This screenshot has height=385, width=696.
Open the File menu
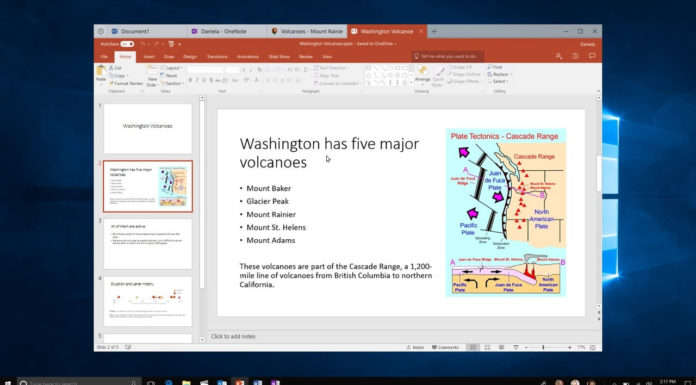click(104, 57)
